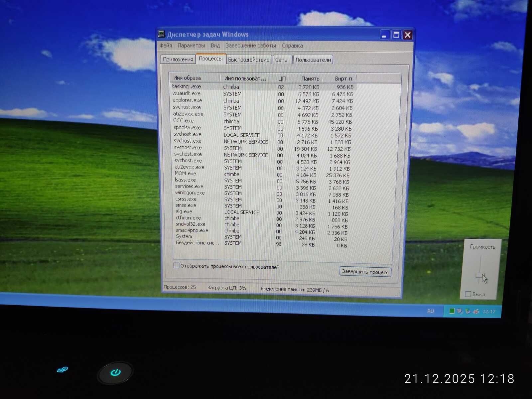Select the CCC.exe process

point(263,121)
